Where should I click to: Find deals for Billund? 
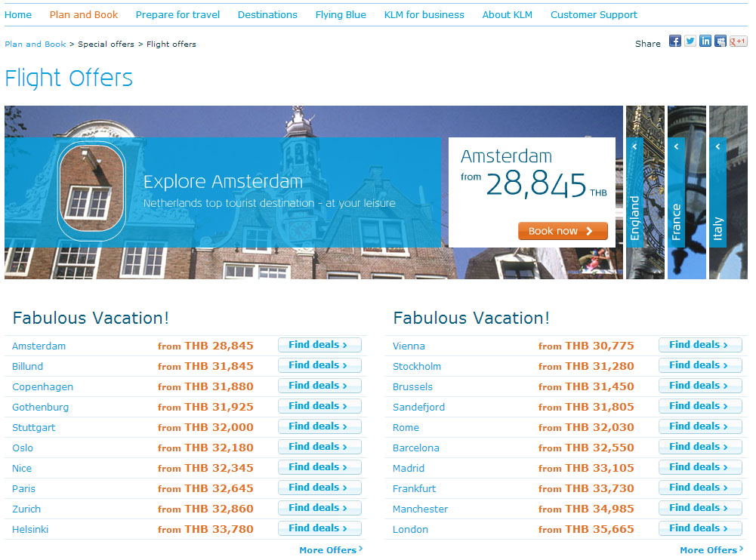tap(319, 365)
